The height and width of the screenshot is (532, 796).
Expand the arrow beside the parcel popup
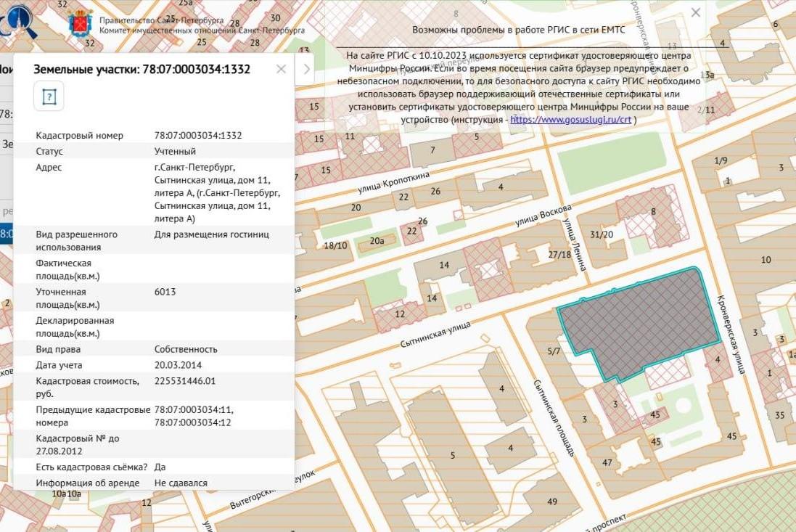click(x=307, y=69)
